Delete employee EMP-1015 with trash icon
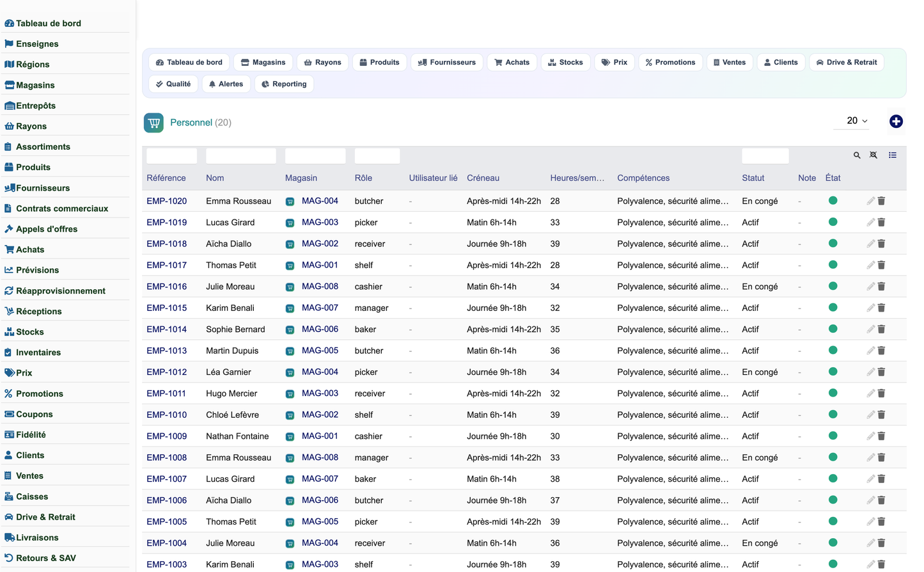Viewport: 924px width, 572px height. pyautogui.click(x=881, y=308)
